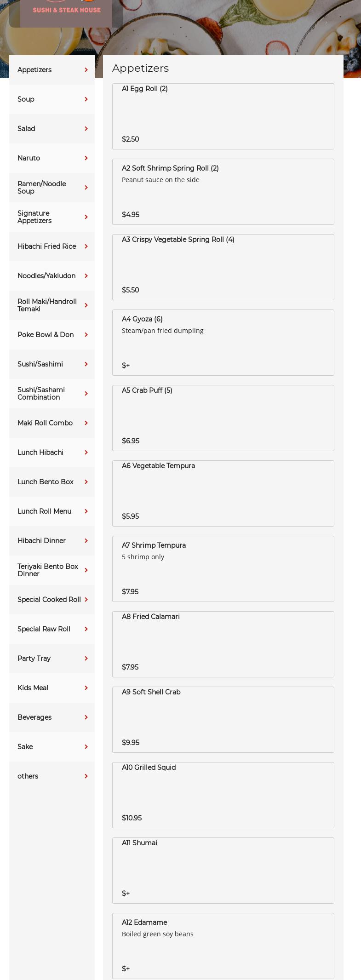Click the red chevron beside Soup

86,99
